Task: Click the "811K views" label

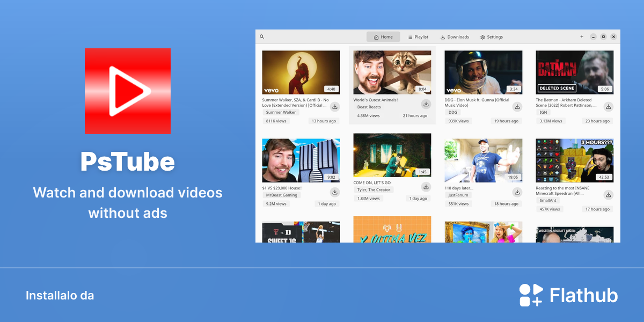Action: click(276, 121)
